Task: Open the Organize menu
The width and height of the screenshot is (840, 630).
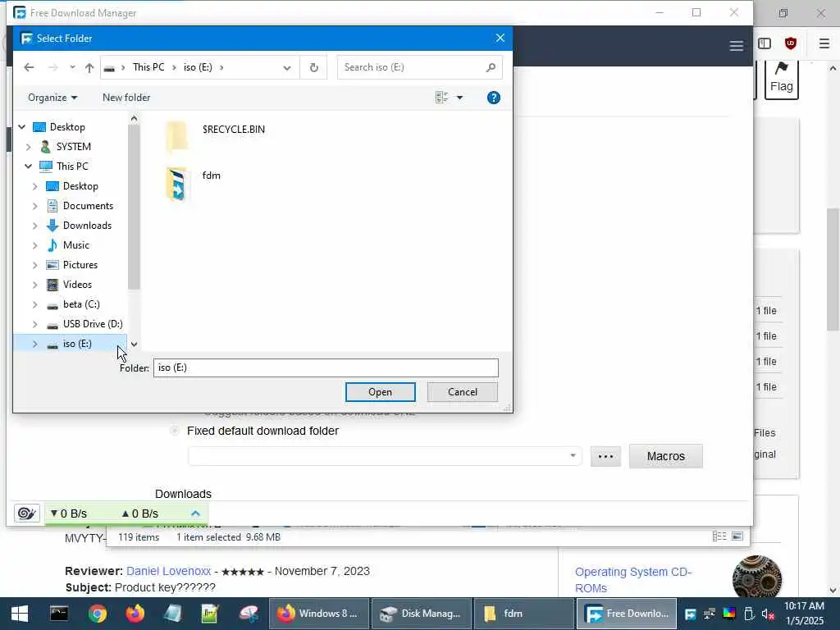Action: (x=52, y=98)
